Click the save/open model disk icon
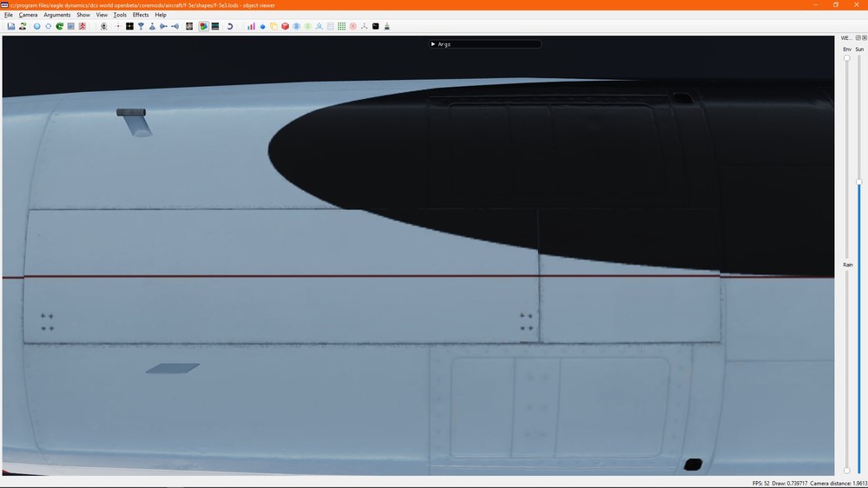 point(11,26)
